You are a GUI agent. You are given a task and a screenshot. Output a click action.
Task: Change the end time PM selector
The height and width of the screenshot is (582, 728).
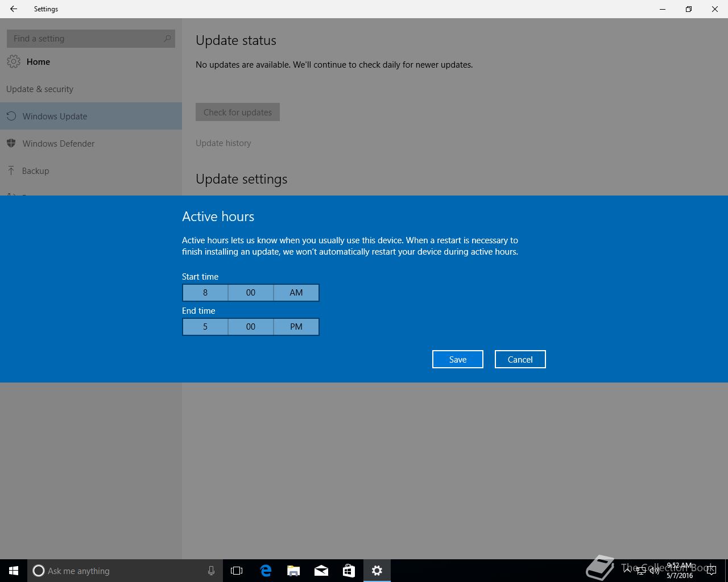tap(296, 327)
